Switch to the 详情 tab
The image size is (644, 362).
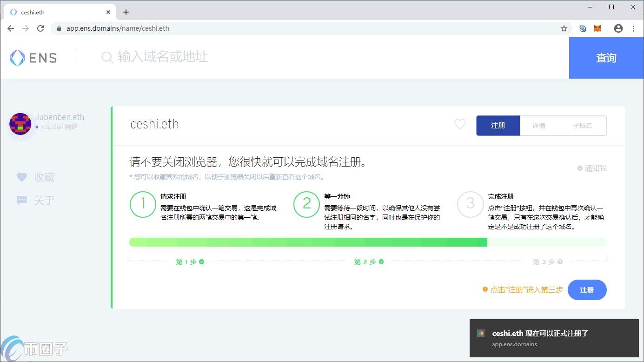coord(539,126)
